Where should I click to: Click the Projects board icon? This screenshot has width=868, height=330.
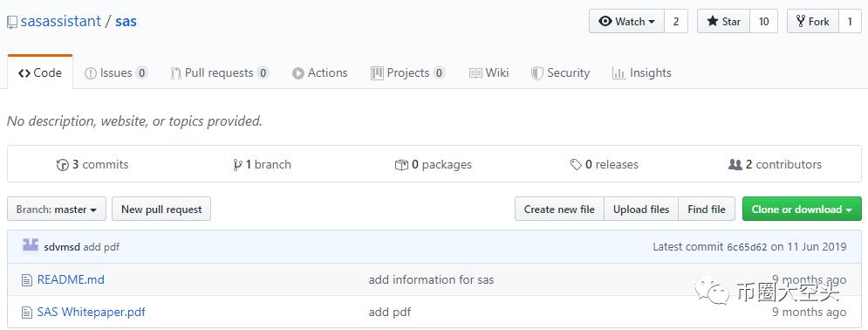pyautogui.click(x=377, y=73)
